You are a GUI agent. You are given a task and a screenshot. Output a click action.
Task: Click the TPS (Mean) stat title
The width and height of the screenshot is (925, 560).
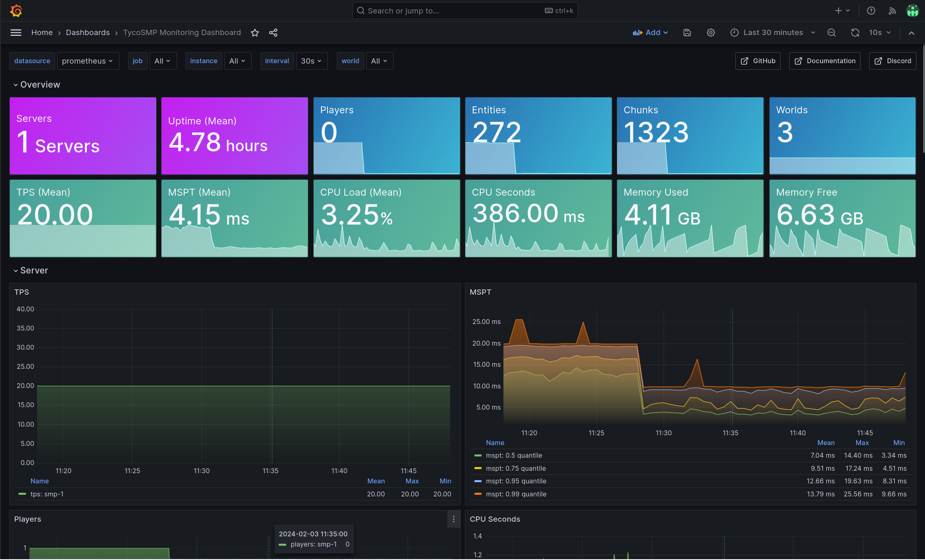pyautogui.click(x=43, y=192)
